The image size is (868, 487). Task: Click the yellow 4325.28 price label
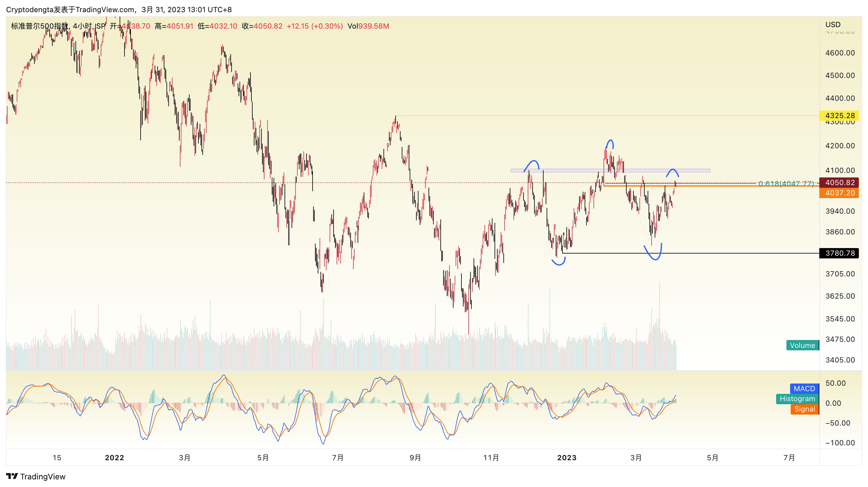tap(839, 116)
